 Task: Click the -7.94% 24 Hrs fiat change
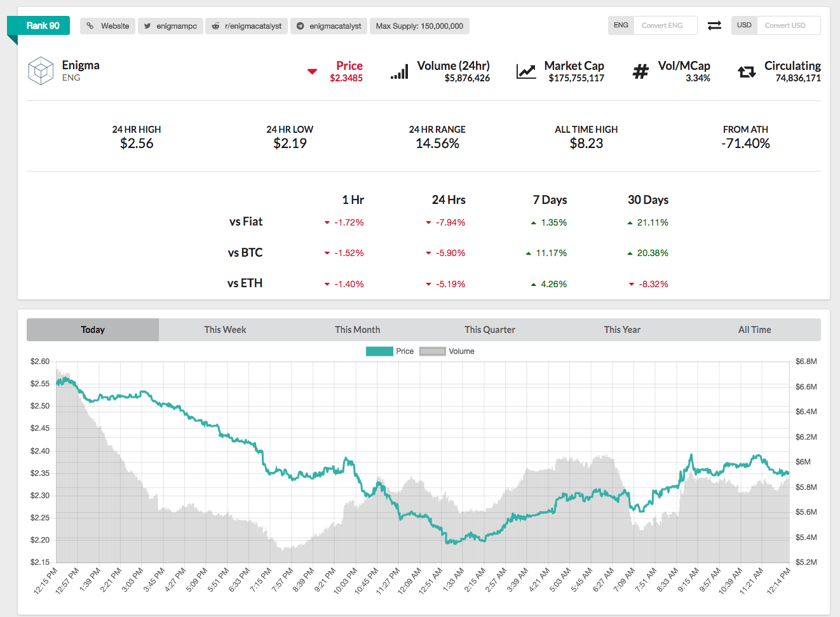pyautogui.click(x=450, y=223)
